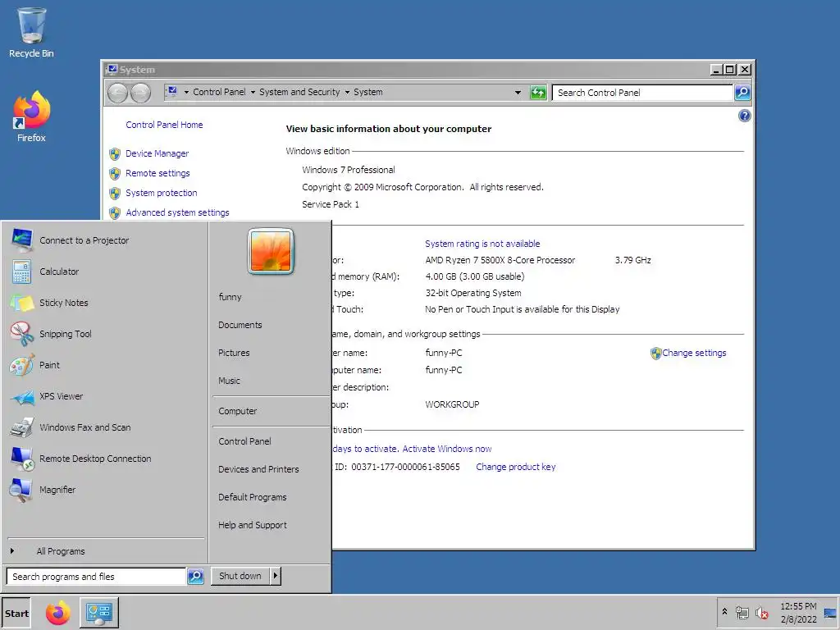Click the Start button
This screenshot has width=840, height=630.
(16, 614)
